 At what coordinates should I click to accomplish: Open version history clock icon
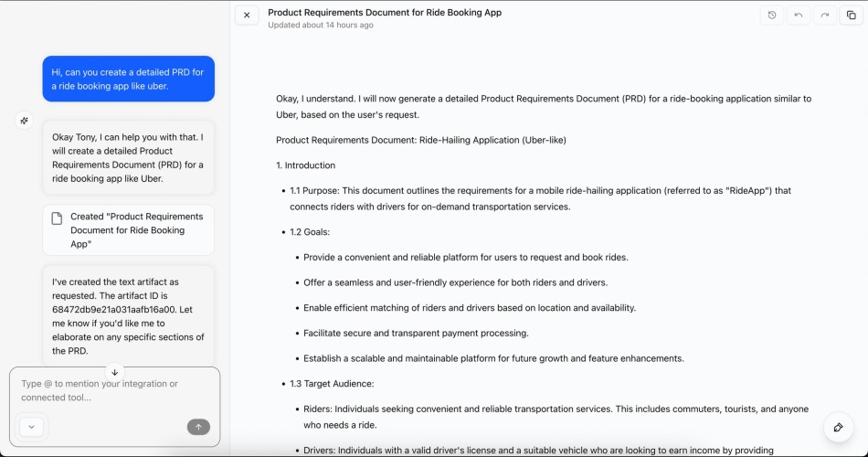click(x=772, y=16)
